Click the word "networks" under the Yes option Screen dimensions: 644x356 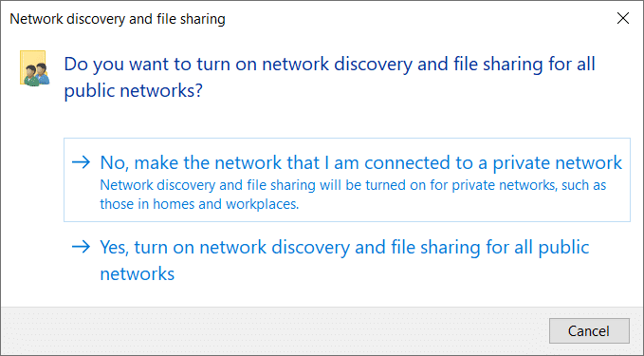click(138, 273)
